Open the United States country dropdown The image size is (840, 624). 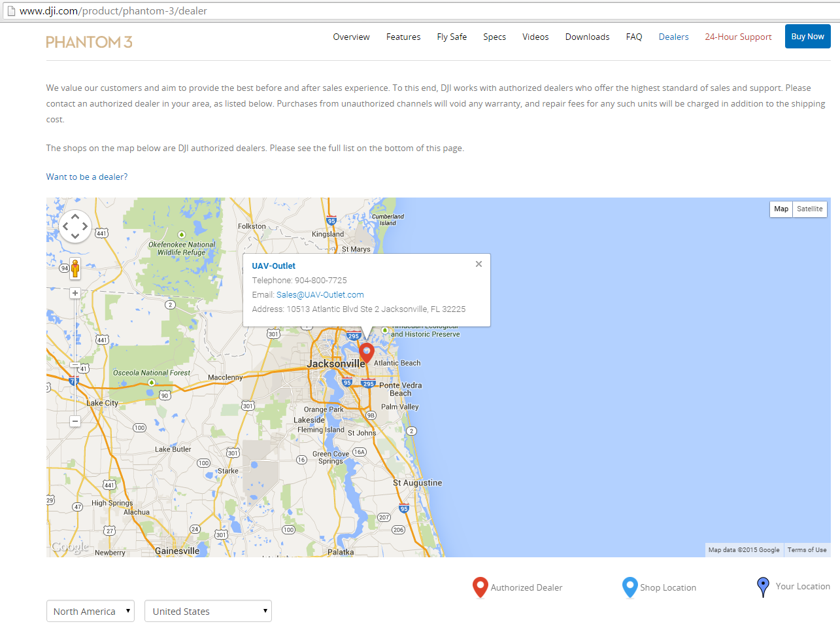coord(208,611)
